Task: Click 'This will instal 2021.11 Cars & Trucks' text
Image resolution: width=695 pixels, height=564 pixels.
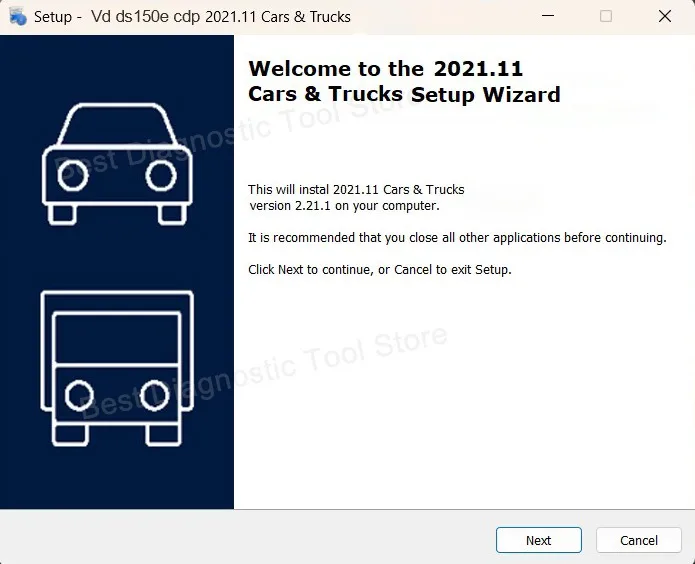Action: click(x=356, y=189)
